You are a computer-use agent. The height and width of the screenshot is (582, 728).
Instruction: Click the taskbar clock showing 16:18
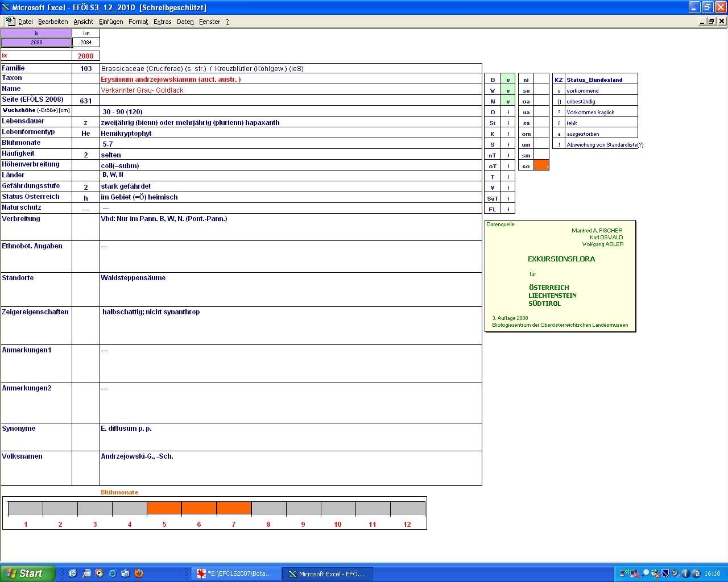coord(712,573)
